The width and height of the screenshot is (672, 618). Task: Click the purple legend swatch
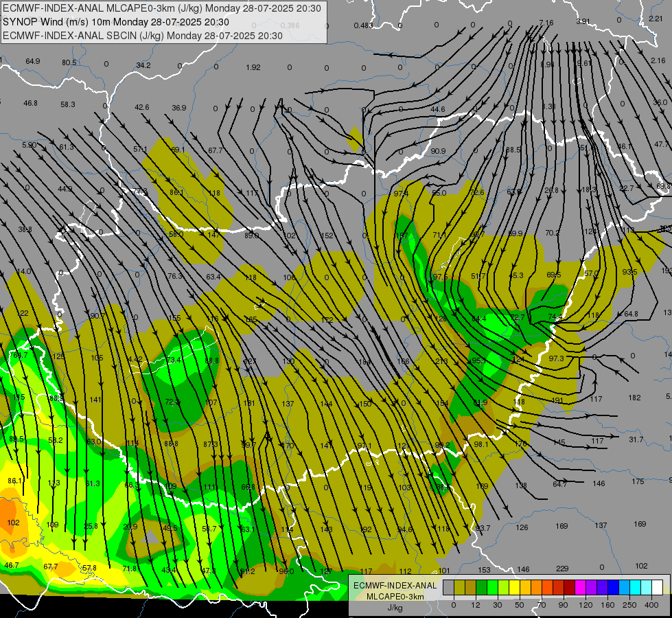tap(592, 587)
